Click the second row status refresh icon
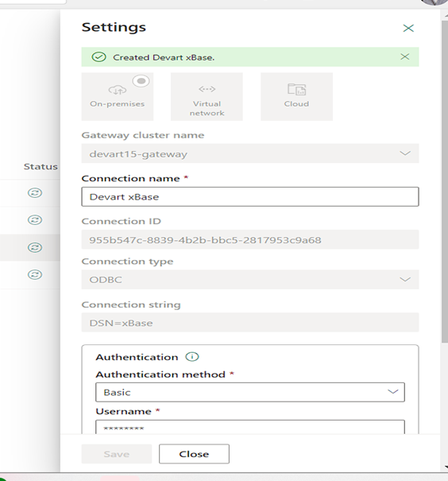The height and width of the screenshot is (481, 448). (x=35, y=220)
